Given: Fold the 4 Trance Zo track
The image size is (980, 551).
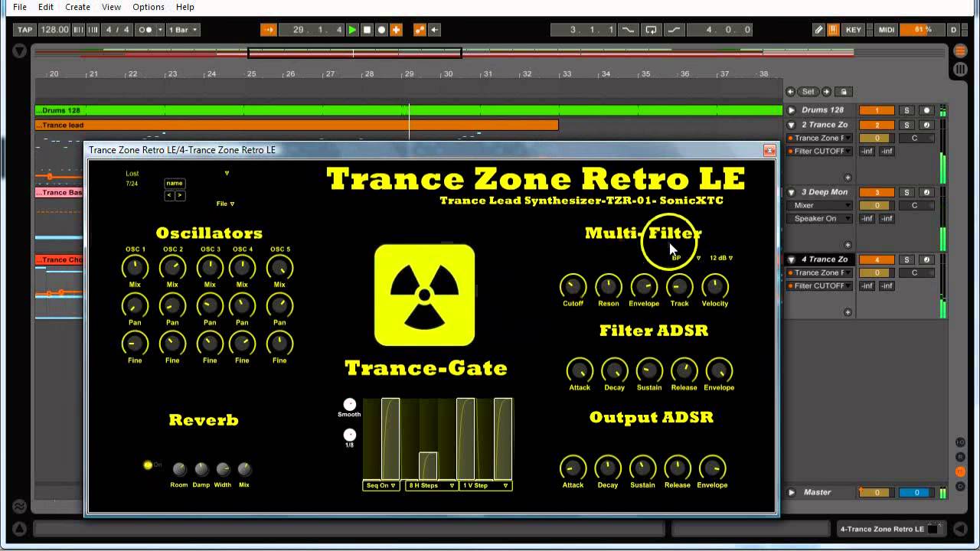Looking at the screenshot, I should (792, 259).
